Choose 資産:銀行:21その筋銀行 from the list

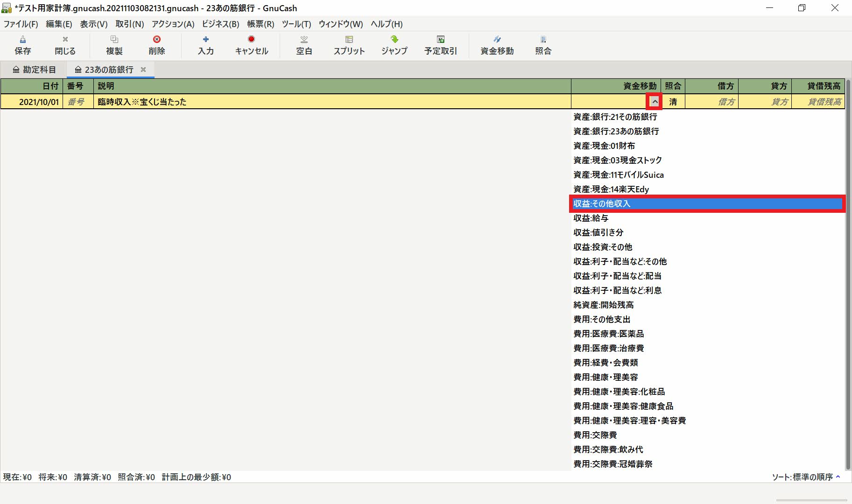(708, 117)
